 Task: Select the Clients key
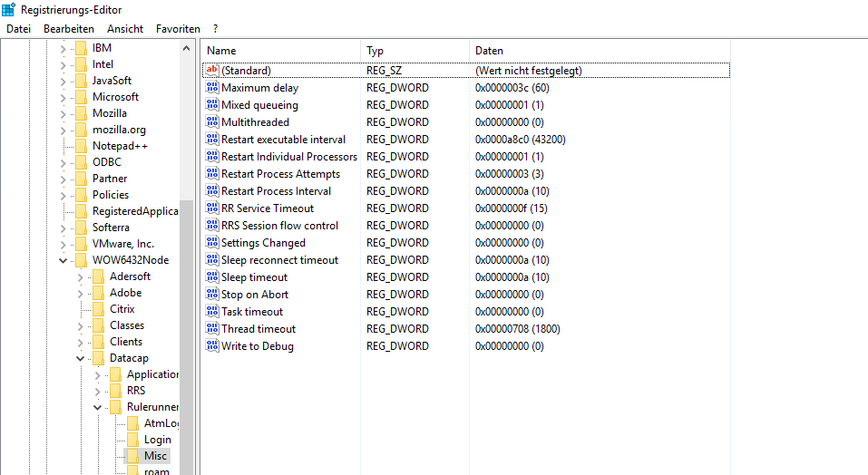(x=126, y=341)
